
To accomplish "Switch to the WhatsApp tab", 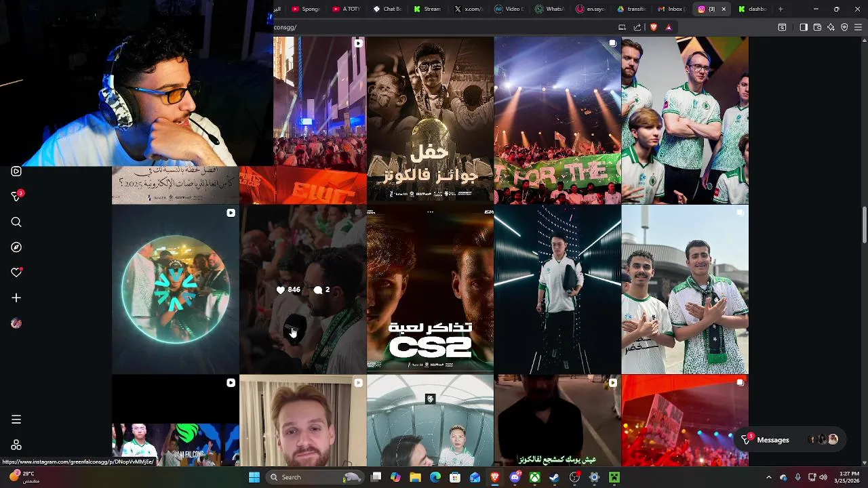I will pos(551,9).
